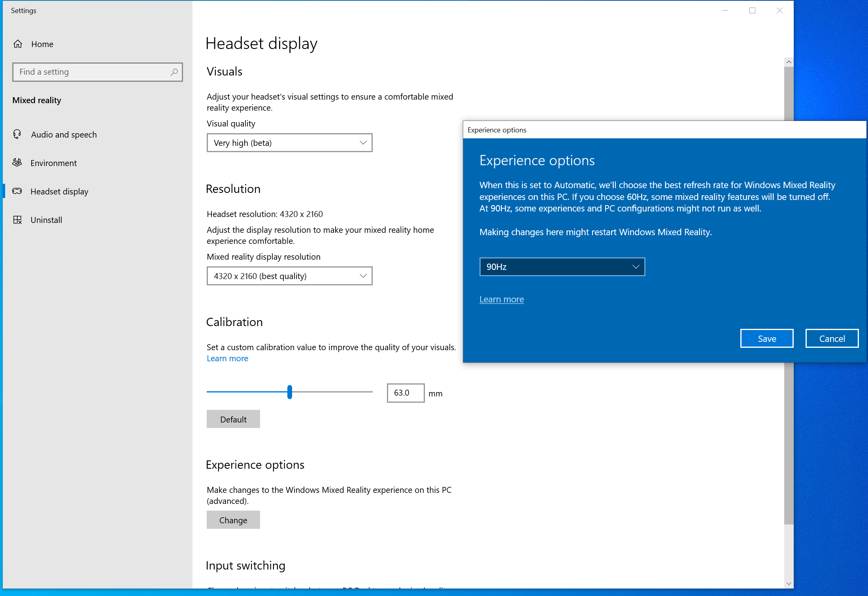Click the scrollbar down arrow
868x596 pixels.
(x=789, y=583)
